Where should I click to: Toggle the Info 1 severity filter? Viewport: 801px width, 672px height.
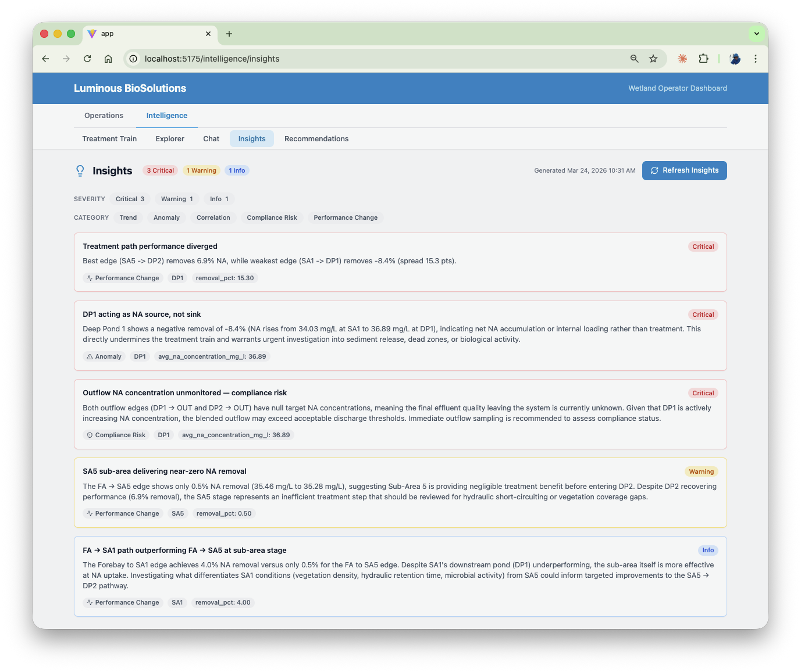pos(219,199)
